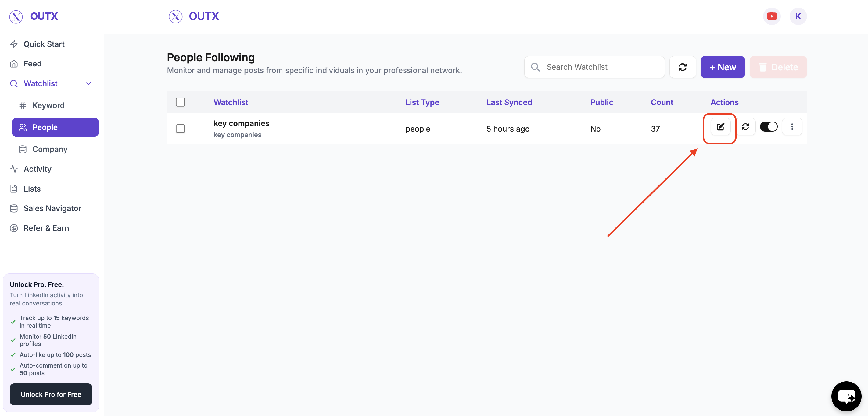Open the chat support bubble
This screenshot has height=416, width=868.
[x=846, y=396]
